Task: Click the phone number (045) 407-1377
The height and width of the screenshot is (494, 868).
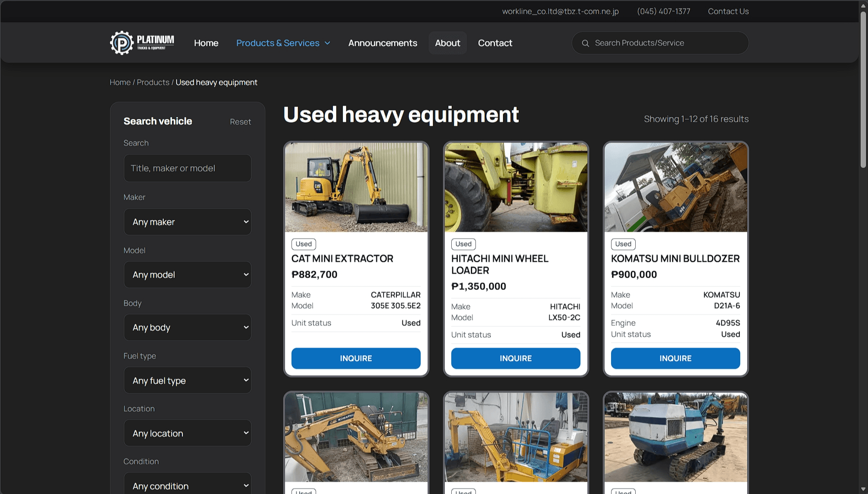Action: [663, 11]
